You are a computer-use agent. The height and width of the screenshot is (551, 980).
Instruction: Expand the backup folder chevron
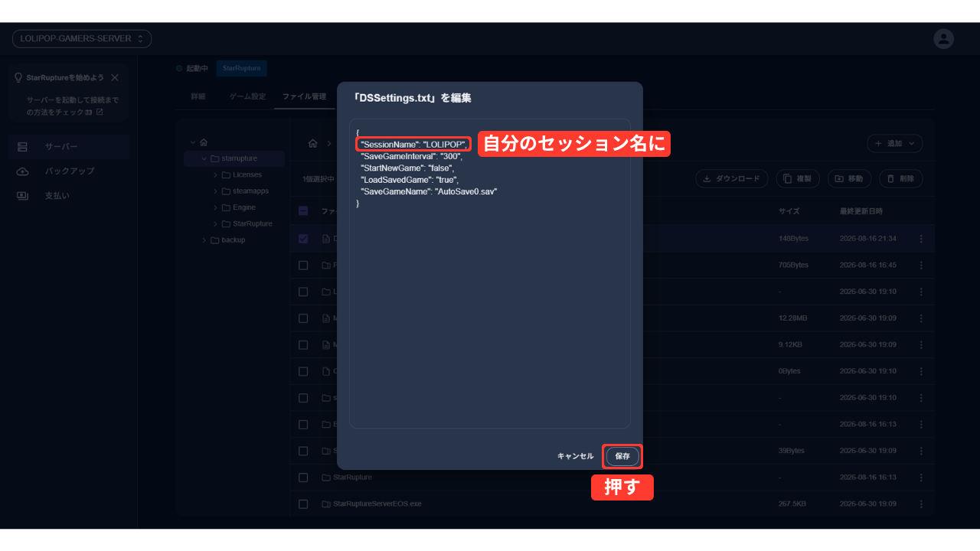(204, 240)
